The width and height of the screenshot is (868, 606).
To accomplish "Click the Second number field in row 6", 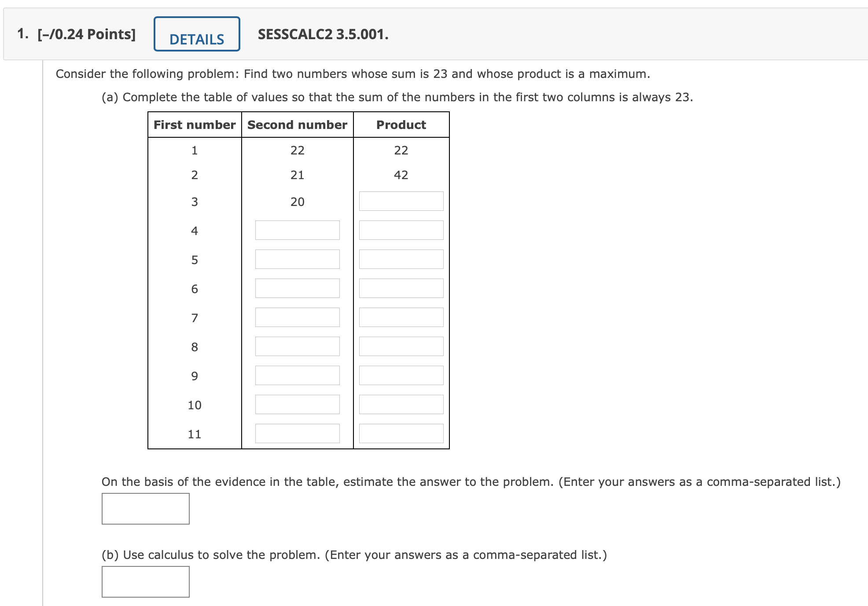I will tap(298, 288).
